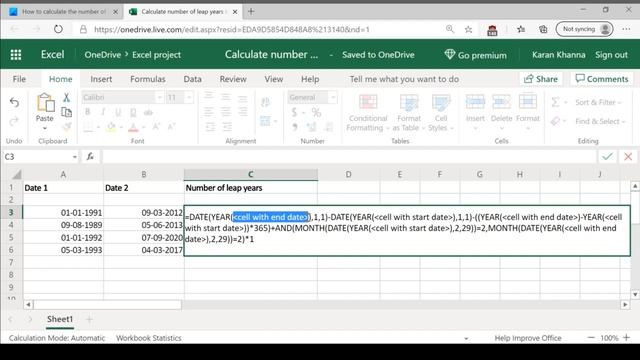Switch to the View tab
This screenshot has width=640, height=360.
click(273, 79)
